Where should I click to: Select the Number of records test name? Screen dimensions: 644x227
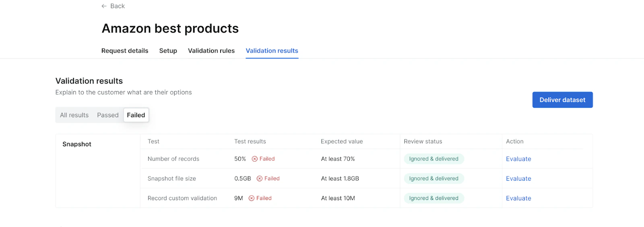click(173, 159)
